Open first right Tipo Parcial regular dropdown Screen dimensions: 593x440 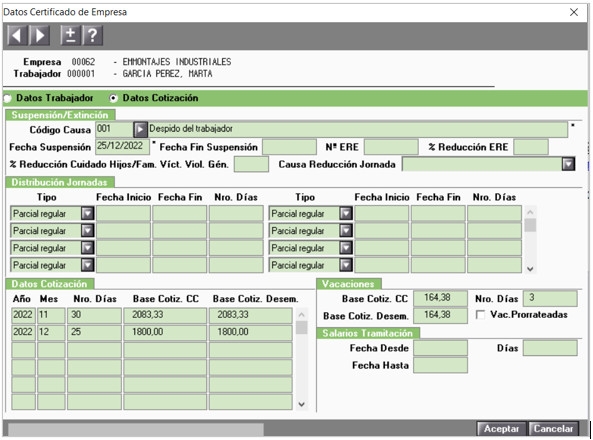point(346,213)
